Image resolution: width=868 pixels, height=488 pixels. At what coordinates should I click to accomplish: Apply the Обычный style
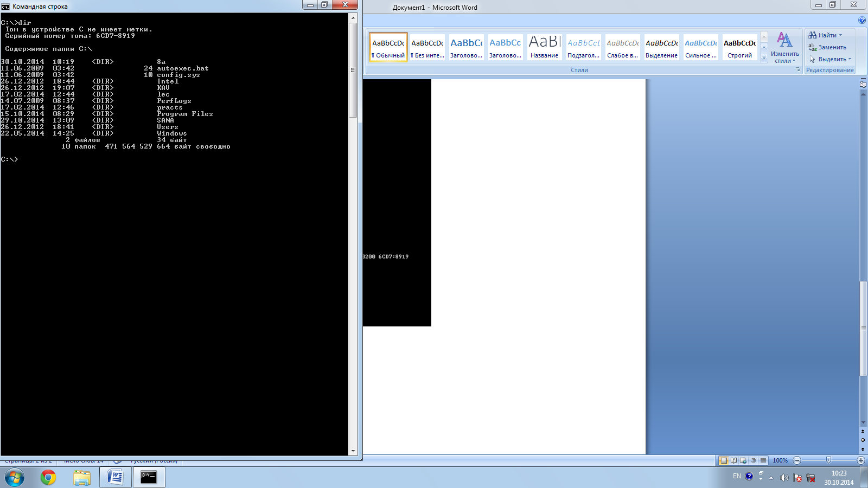tap(388, 47)
